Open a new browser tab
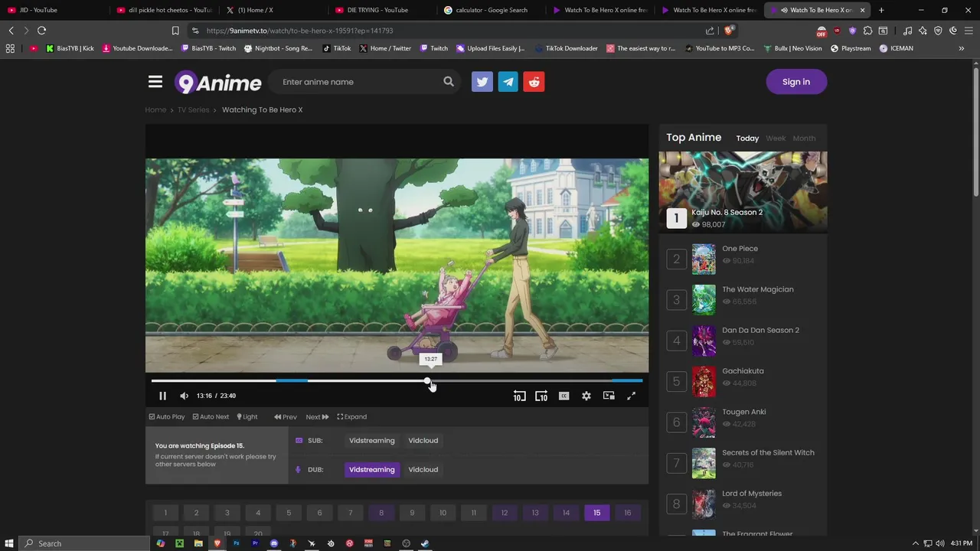Viewport: 980px width, 551px height. pos(881,10)
